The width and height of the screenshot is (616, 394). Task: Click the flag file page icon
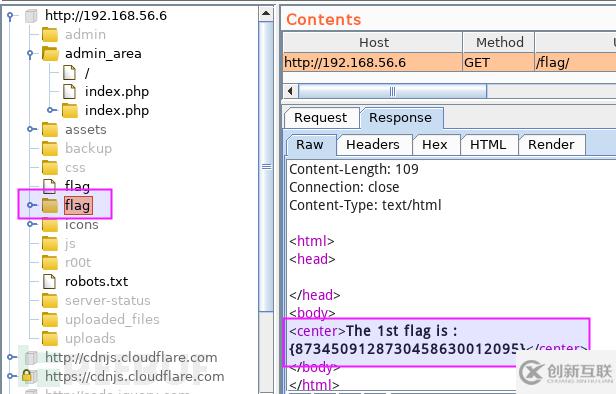(x=49, y=186)
